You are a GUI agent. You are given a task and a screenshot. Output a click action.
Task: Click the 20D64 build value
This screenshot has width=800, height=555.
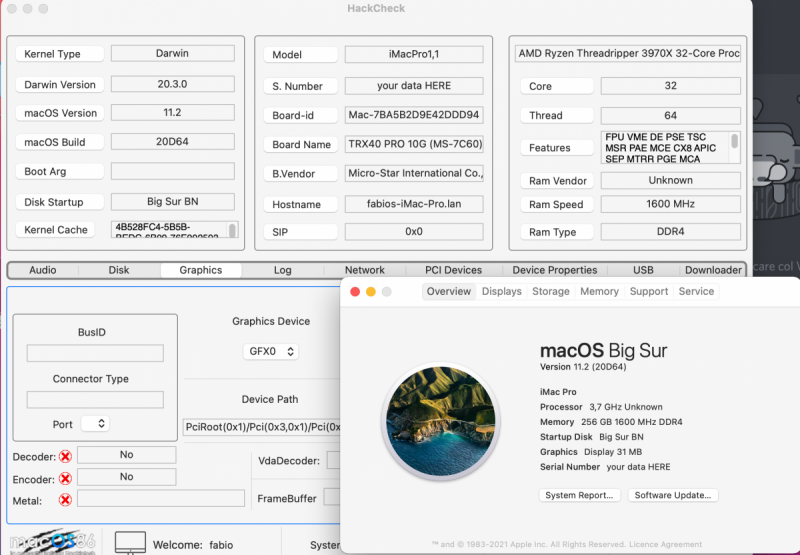point(172,141)
